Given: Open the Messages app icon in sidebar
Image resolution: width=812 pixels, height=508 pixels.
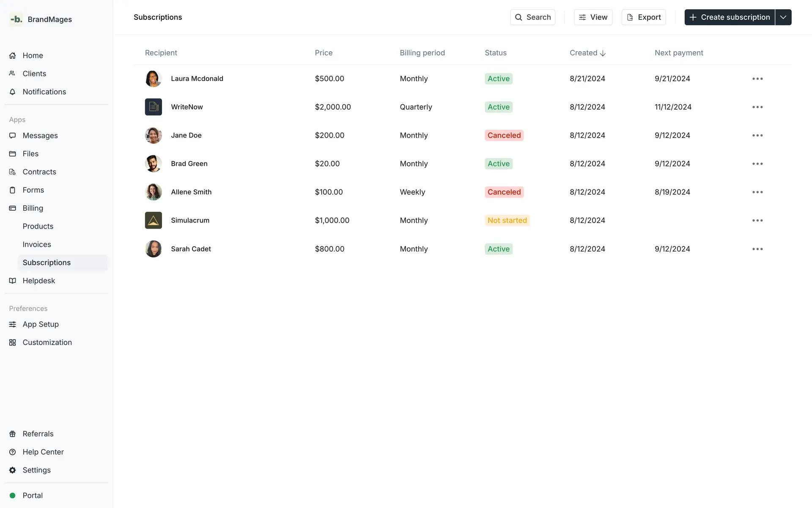Looking at the screenshot, I should [x=12, y=135].
